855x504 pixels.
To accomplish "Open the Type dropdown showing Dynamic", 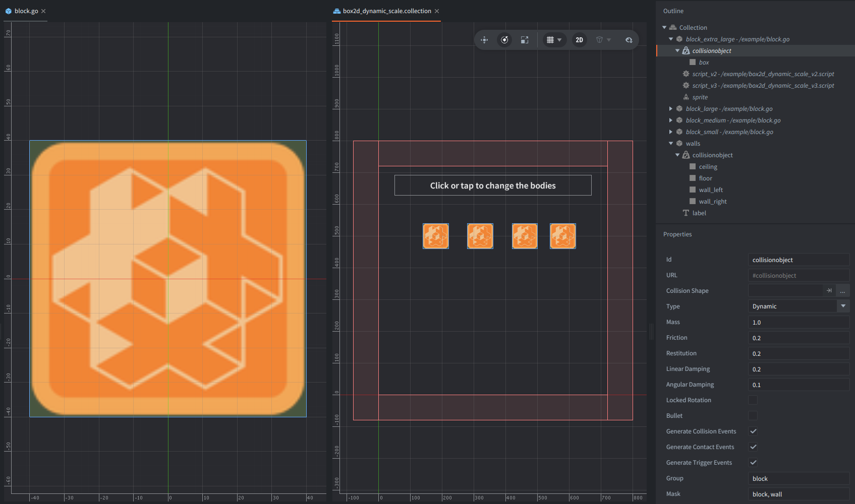I will (799, 306).
